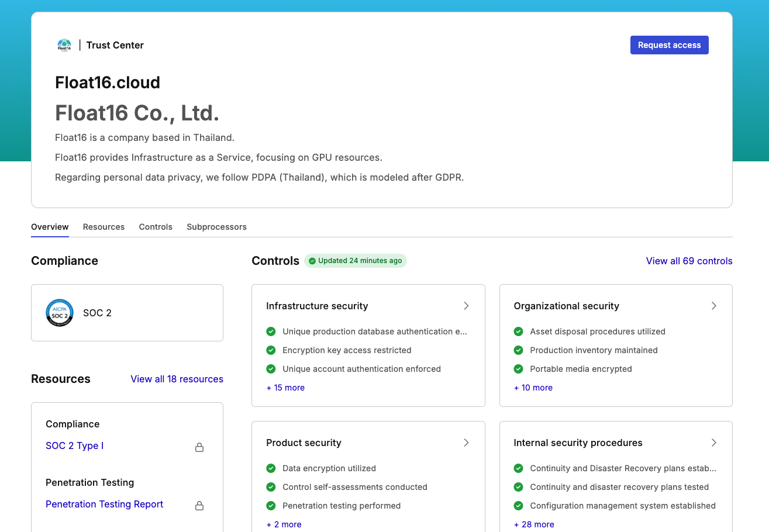769x532 pixels.
Task: Select the Overview tab
Action: 50,227
